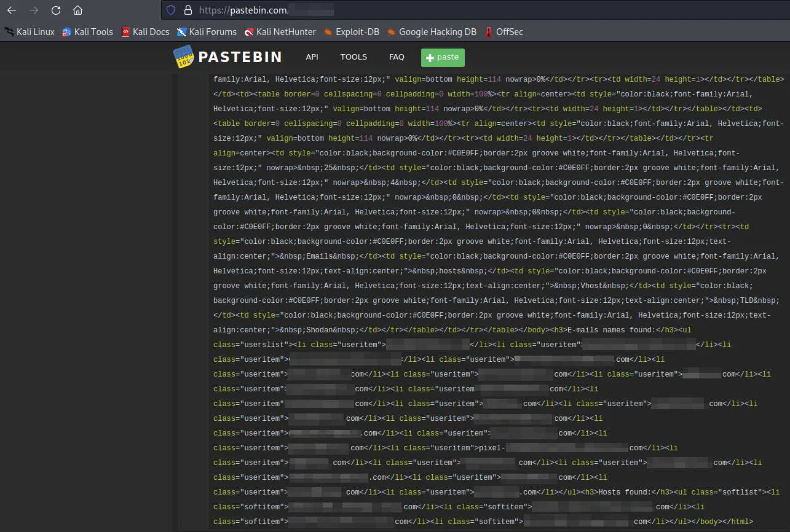
Task: Open the FAQ menu item
Action: click(x=397, y=57)
